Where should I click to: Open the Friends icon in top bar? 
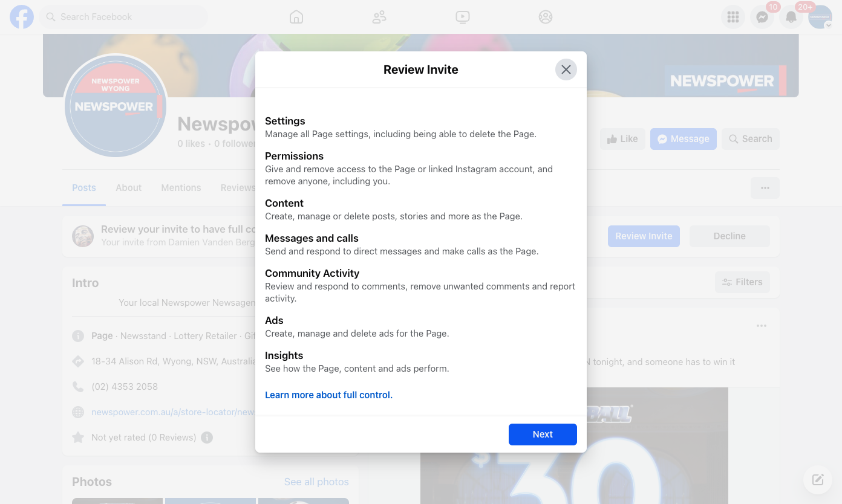[379, 17]
